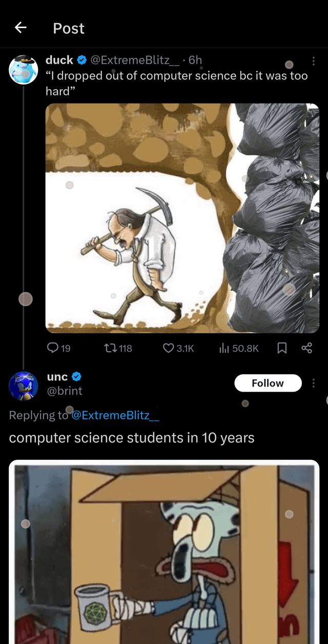Image resolution: width=328 pixels, height=644 pixels.
Task: Open the @brint handle profile
Action: [x=65, y=391]
